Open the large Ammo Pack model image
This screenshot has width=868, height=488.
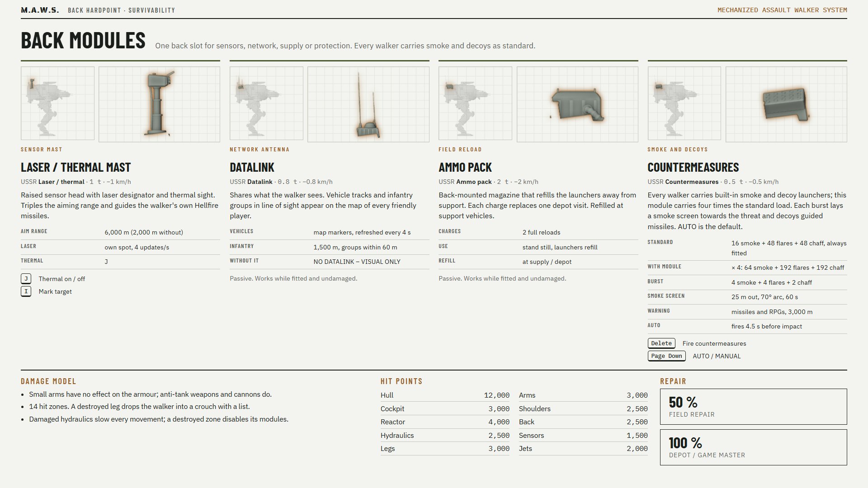point(577,104)
